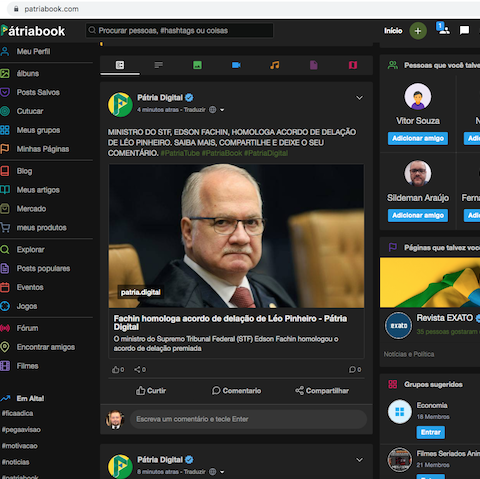
Task: Open the Fachin article photo
Action: (x=236, y=236)
